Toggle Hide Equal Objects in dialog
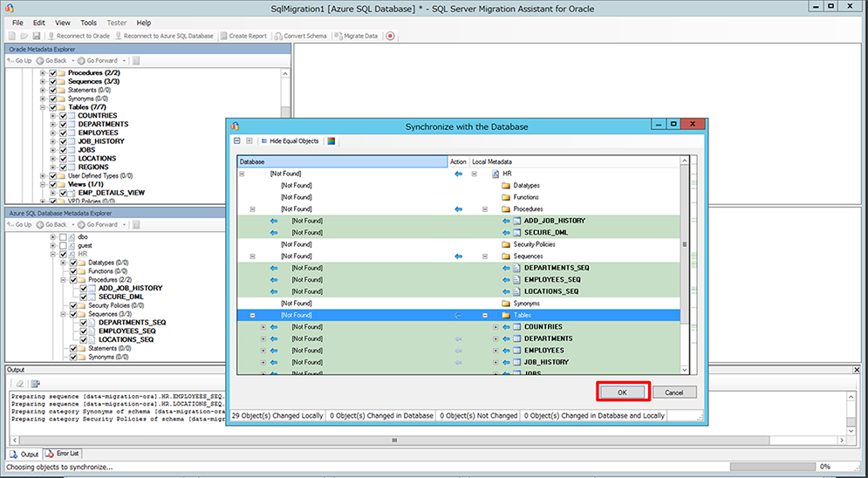Viewport: 868px width, 478px height. 290,141
